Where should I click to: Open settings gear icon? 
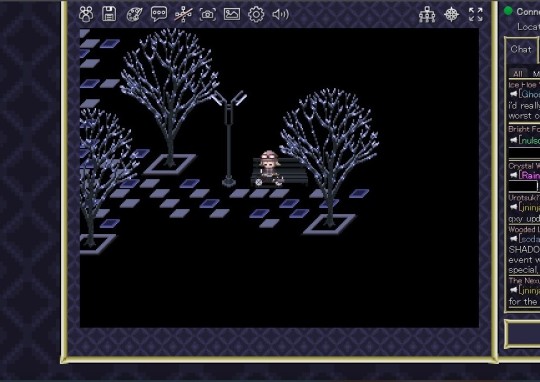[256, 14]
